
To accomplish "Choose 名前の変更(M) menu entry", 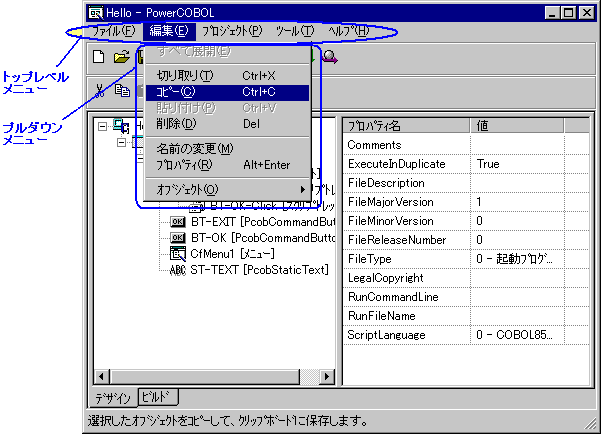I will coord(227,148).
